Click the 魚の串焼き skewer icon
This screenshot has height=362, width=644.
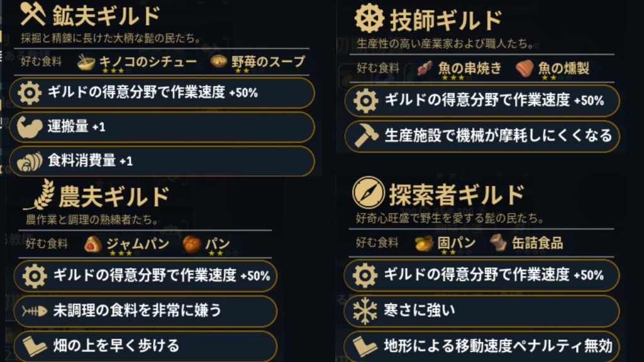[425, 67]
